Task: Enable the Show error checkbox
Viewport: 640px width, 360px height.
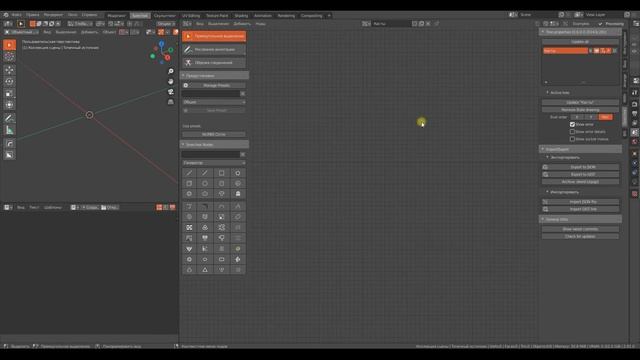Action: click(572, 124)
